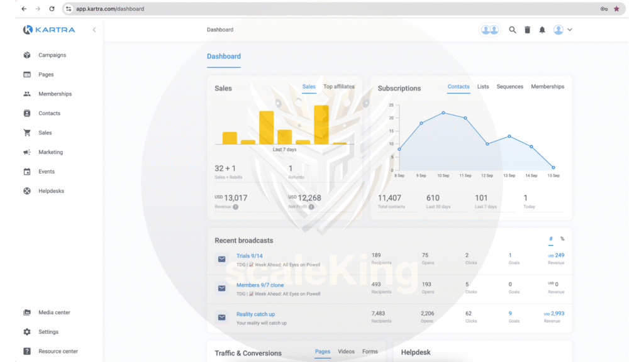Click the Media center icon
Viewport: 644px width, 362px height.
click(x=27, y=312)
